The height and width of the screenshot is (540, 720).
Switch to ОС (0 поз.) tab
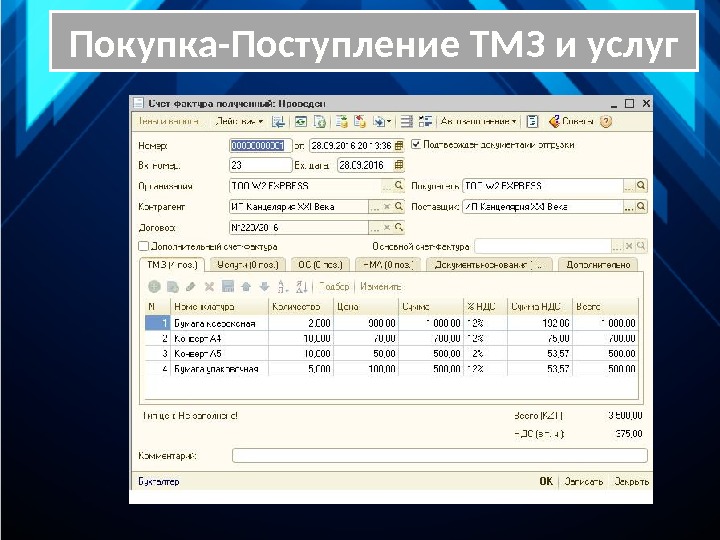click(x=320, y=265)
